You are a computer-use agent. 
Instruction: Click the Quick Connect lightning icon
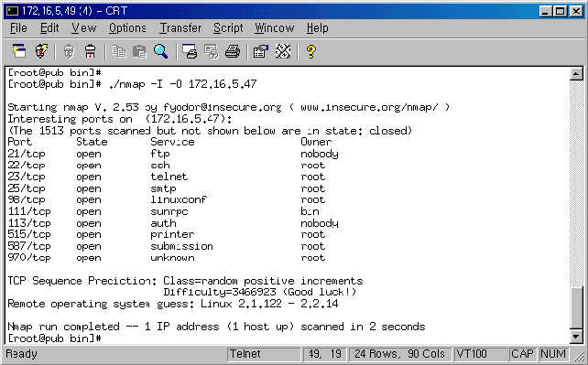[x=41, y=51]
